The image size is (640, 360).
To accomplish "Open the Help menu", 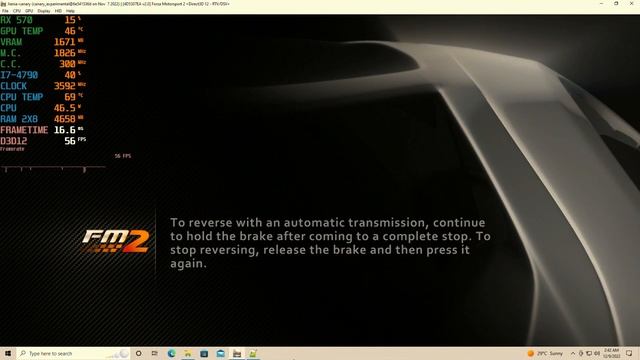I will click(x=70, y=11).
